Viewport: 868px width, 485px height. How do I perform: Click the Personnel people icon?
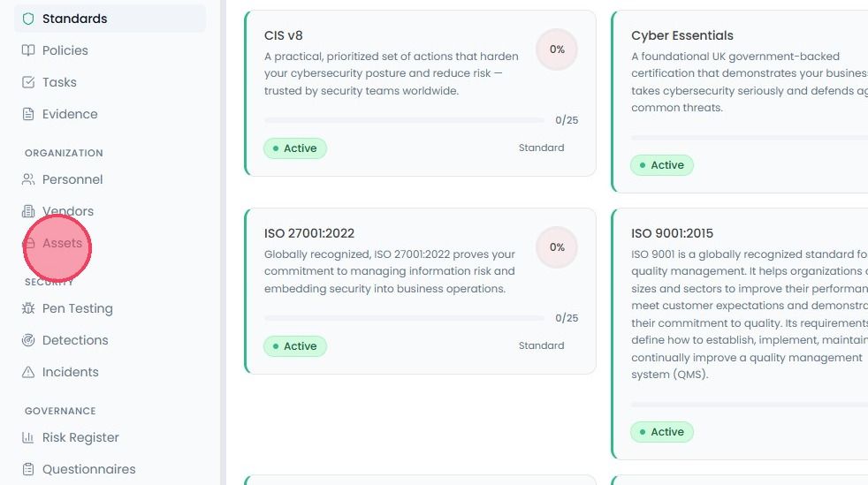(x=28, y=179)
